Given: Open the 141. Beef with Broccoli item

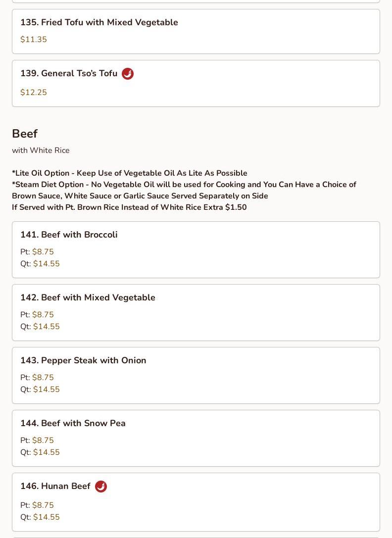Looking at the screenshot, I should [69, 235].
